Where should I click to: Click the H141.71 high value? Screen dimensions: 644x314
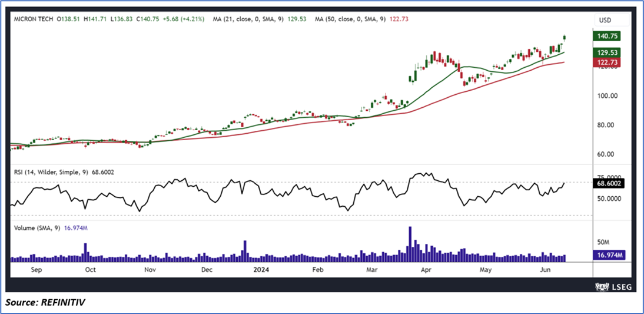[x=94, y=19]
